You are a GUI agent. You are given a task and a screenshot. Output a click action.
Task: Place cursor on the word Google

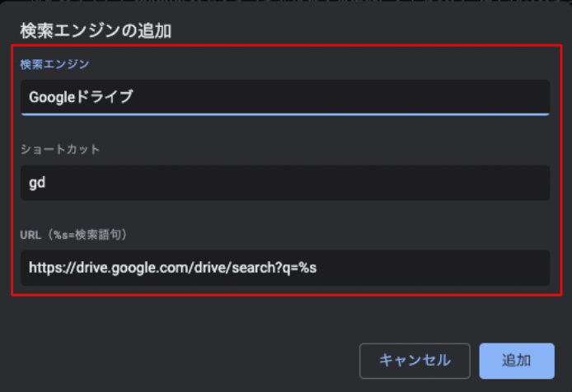(51, 97)
